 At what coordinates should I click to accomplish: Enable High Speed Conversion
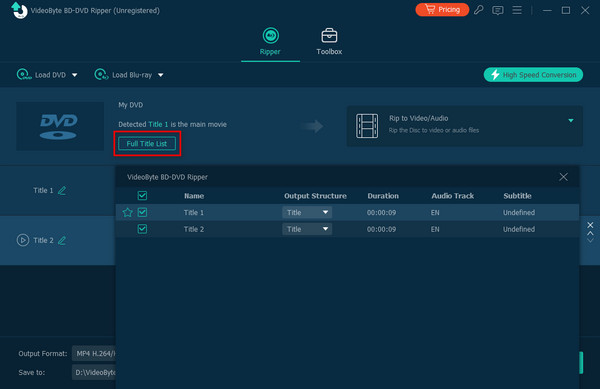click(533, 75)
